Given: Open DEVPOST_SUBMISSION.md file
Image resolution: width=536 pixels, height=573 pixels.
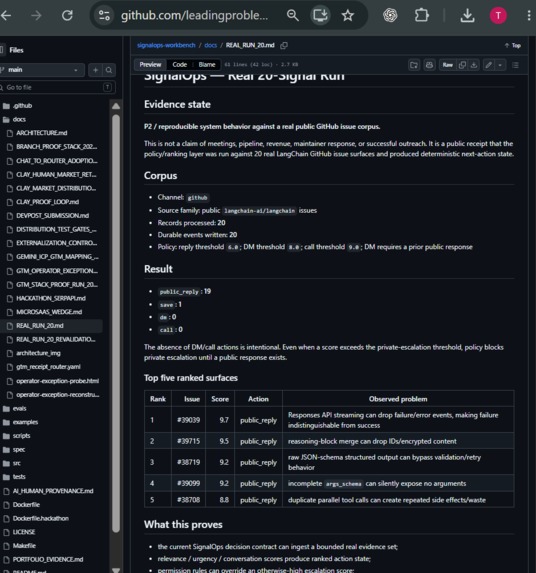Looking at the screenshot, I should [x=52, y=216].
